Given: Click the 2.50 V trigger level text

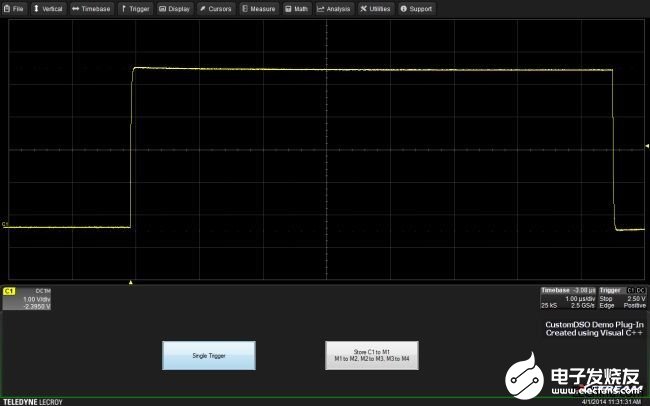Looking at the screenshot, I should pyautogui.click(x=636, y=299).
